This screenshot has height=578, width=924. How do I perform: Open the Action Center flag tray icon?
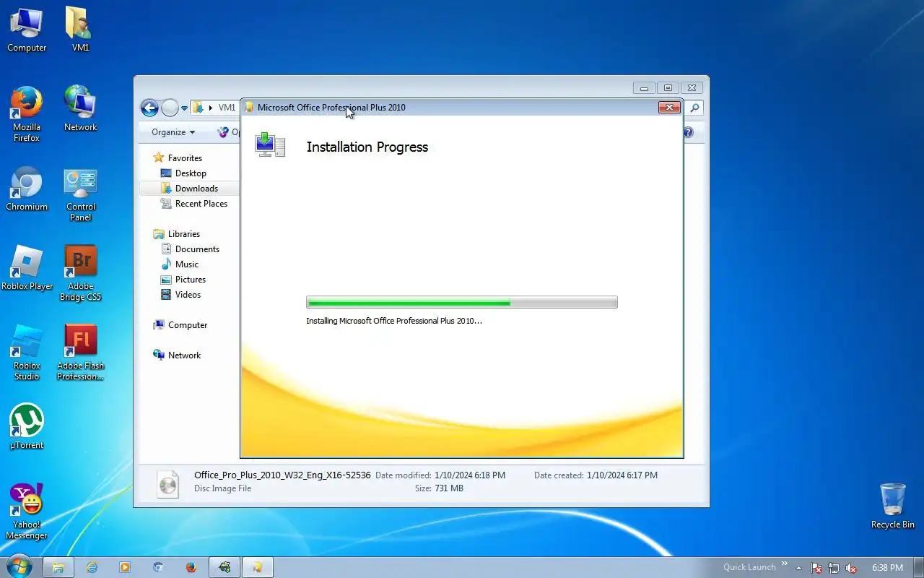[816, 568]
